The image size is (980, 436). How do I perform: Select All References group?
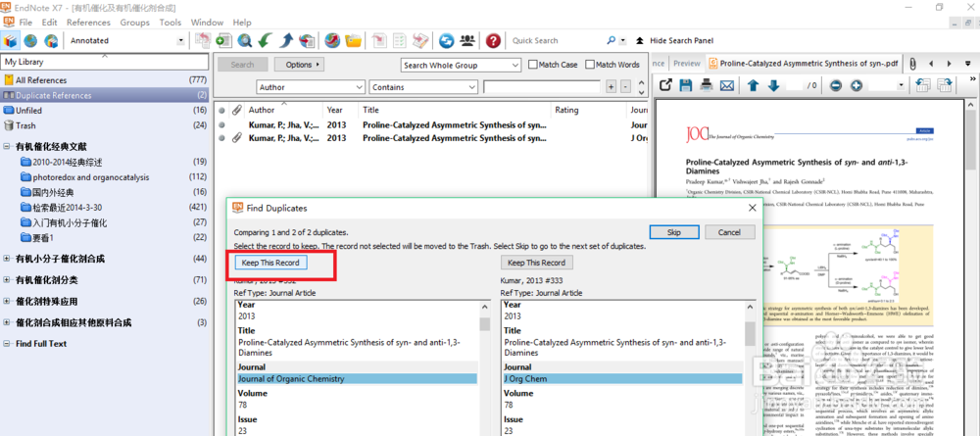tap(105, 80)
